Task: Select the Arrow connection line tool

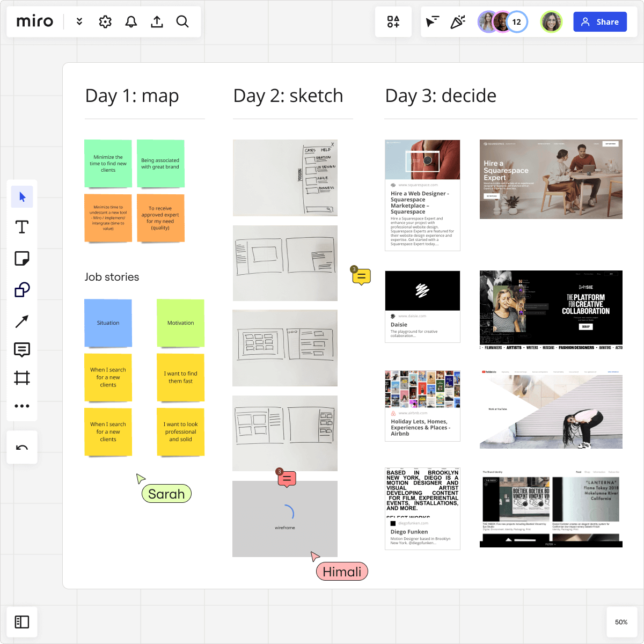Action: tap(22, 321)
